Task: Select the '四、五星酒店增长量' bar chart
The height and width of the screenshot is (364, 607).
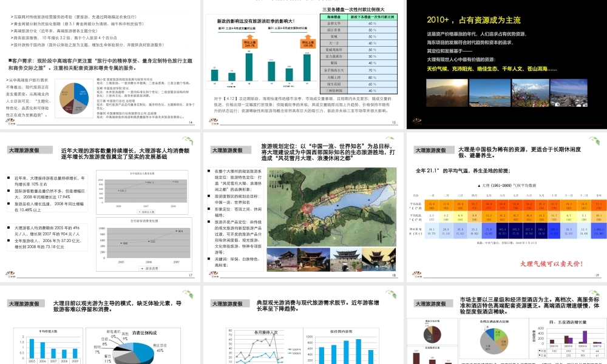Action: tap(568, 339)
